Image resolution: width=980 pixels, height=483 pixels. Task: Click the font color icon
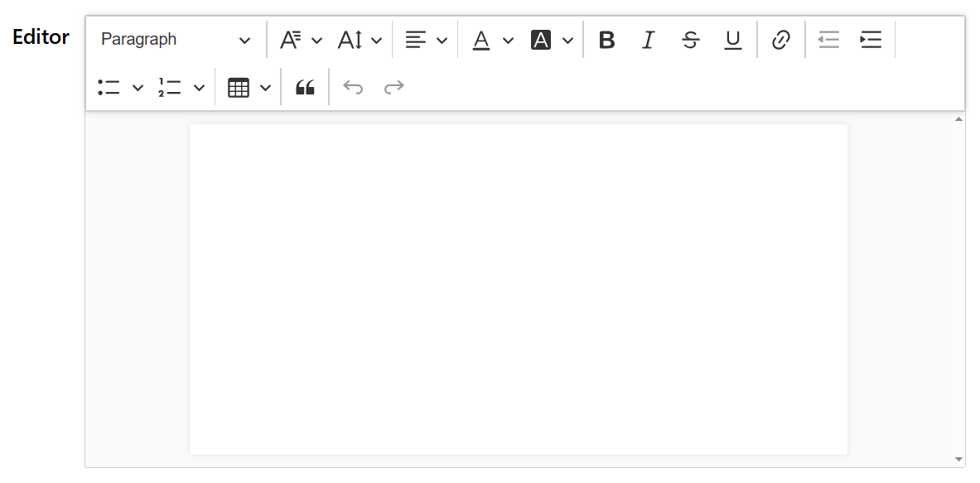[x=480, y=40]
